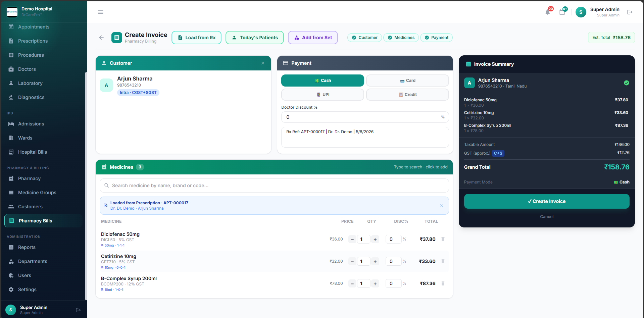
Task: Click the Payment step chip
Action: [x=436, y=38]
